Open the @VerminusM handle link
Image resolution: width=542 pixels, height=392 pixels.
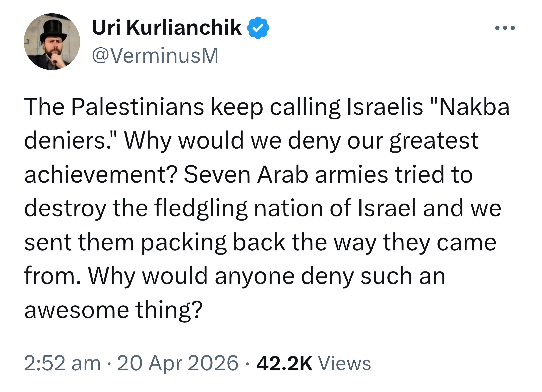click(155, 55)
